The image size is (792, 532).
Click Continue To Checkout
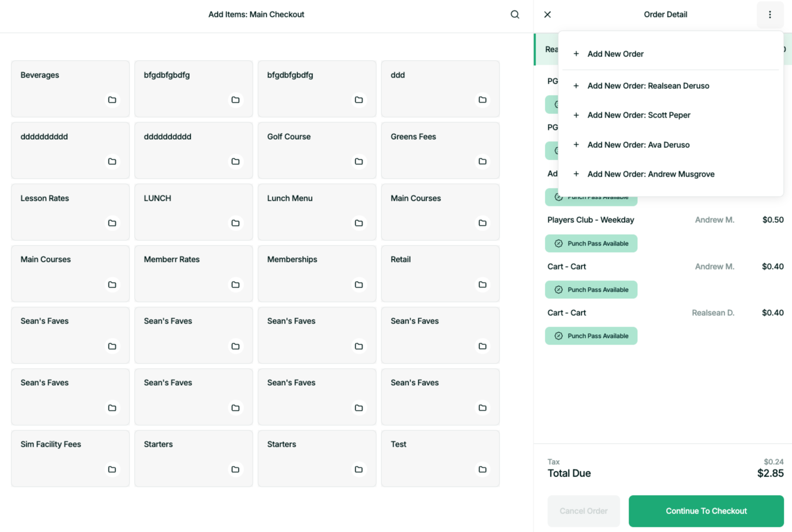pyautogui.click(x=706, y=511)
